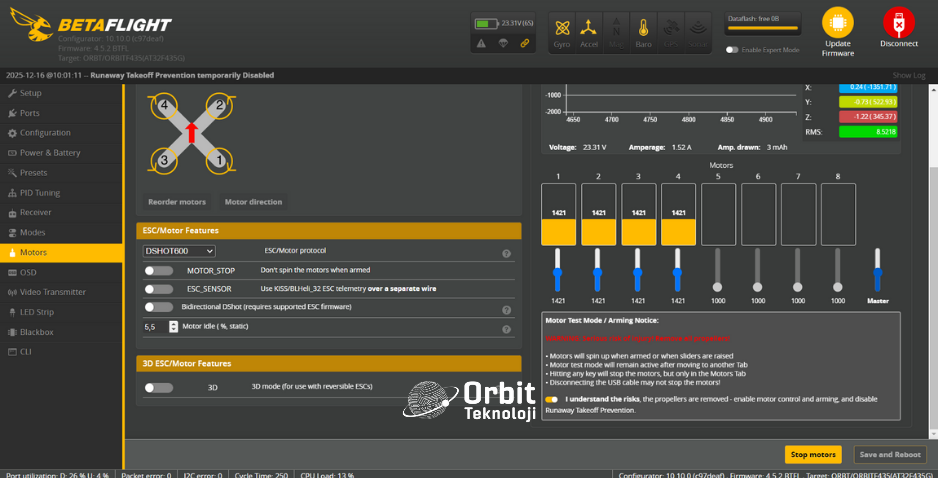938x478 pixels.
Task: Click the Reorder motors button
Action: pyautogui.click(x=177, y=201)
